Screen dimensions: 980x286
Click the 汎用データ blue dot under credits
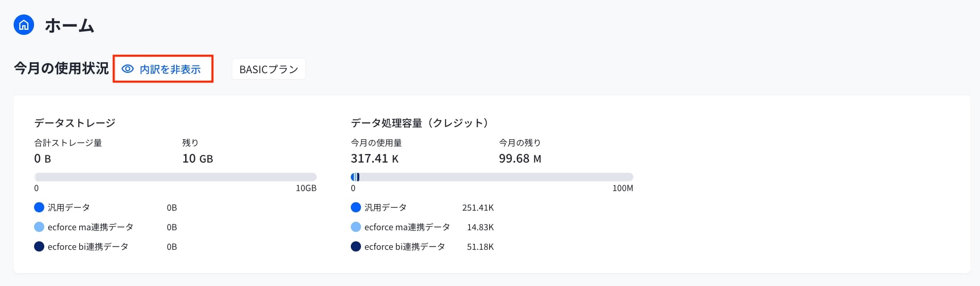pyautogui.click(x=356, y=207)
